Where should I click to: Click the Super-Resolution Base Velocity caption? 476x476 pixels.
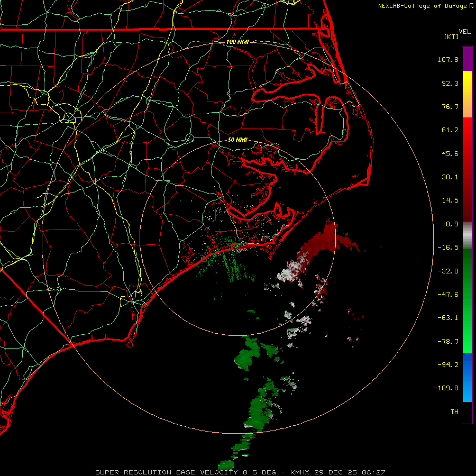pyautogui.click(x=240, y=472)
